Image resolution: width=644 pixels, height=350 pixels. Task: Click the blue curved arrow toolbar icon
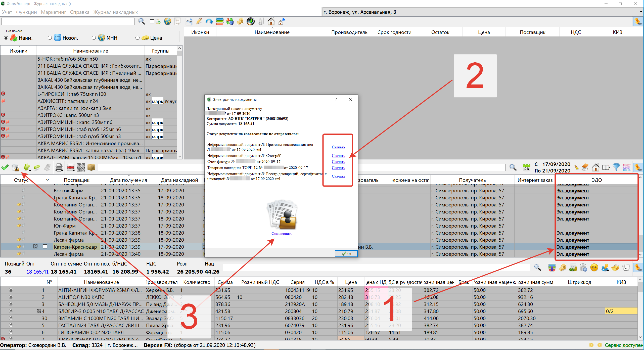209,22
